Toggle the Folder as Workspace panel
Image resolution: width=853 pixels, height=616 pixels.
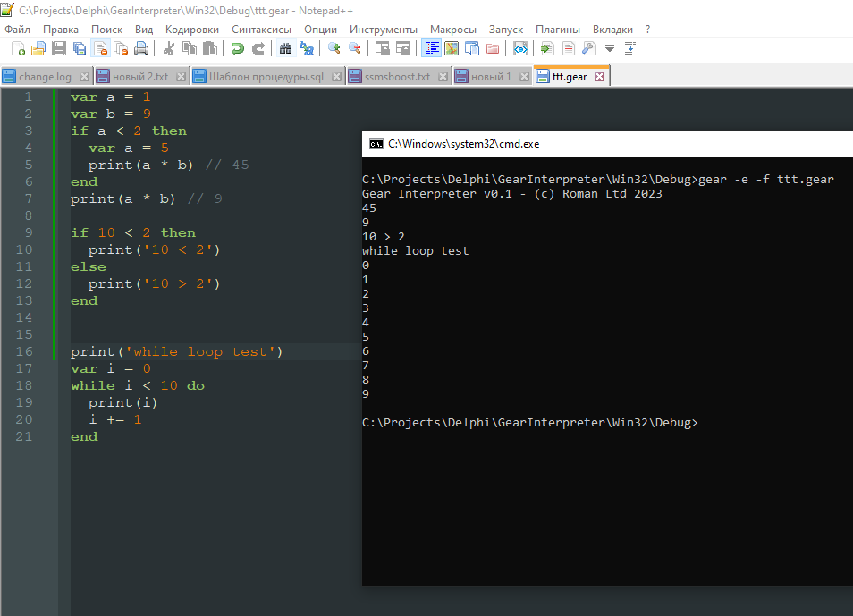[x=493, y=48]
